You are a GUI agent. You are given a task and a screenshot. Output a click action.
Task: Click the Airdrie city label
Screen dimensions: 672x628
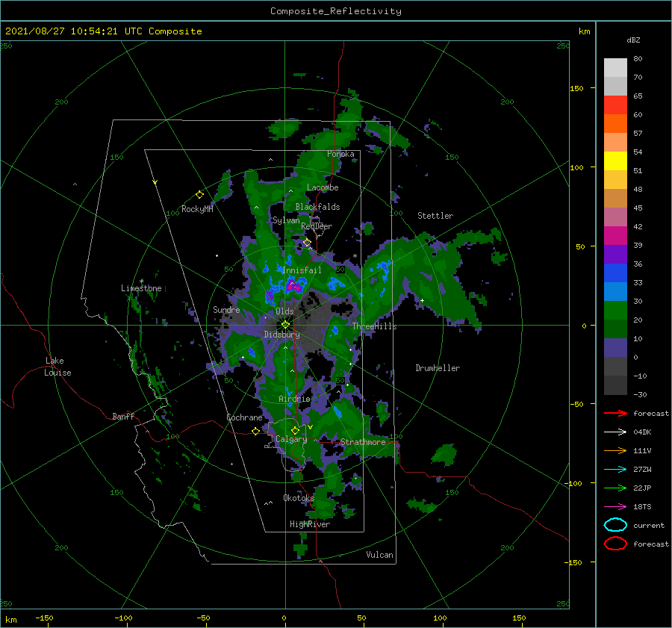coord(294,399)
